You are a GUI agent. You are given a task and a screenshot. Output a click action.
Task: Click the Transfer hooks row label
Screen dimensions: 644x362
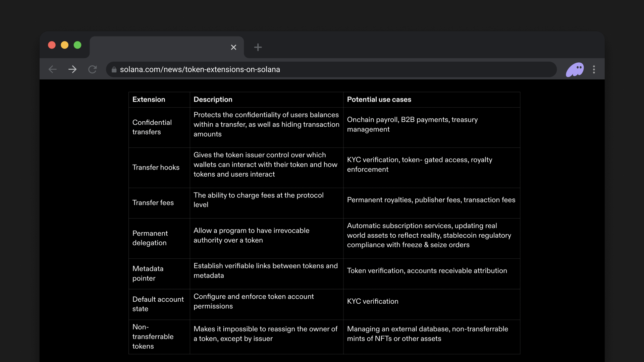pyautogui.click(x=156, y=167)
